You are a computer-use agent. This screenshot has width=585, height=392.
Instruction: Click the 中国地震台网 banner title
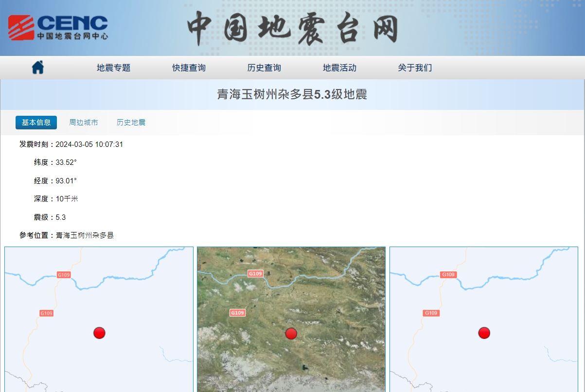[292, 28]
